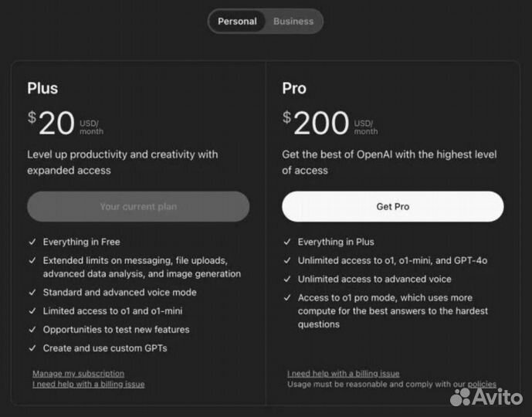
Task: Click checkmark beside 'Unlimited access to advanced voice'
Action: pos(287,280)
